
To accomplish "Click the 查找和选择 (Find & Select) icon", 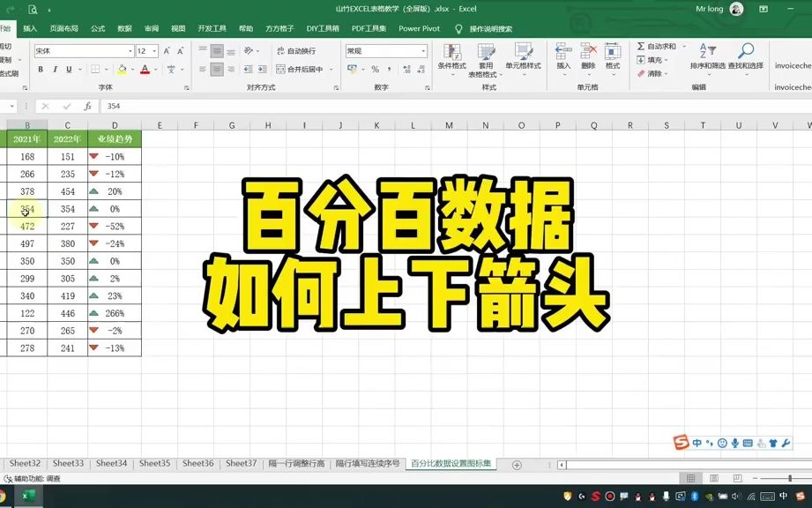I will 744,57.
